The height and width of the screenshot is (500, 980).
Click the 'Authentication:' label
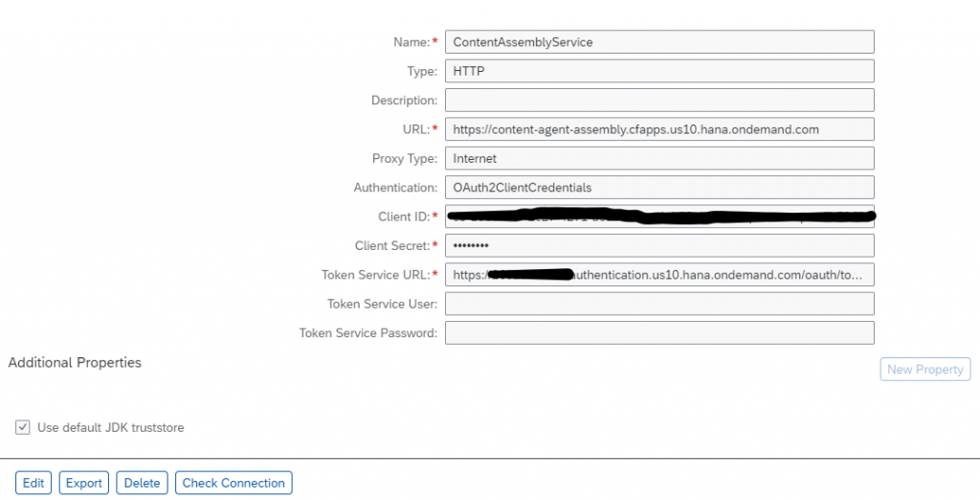tap(395, 187)
